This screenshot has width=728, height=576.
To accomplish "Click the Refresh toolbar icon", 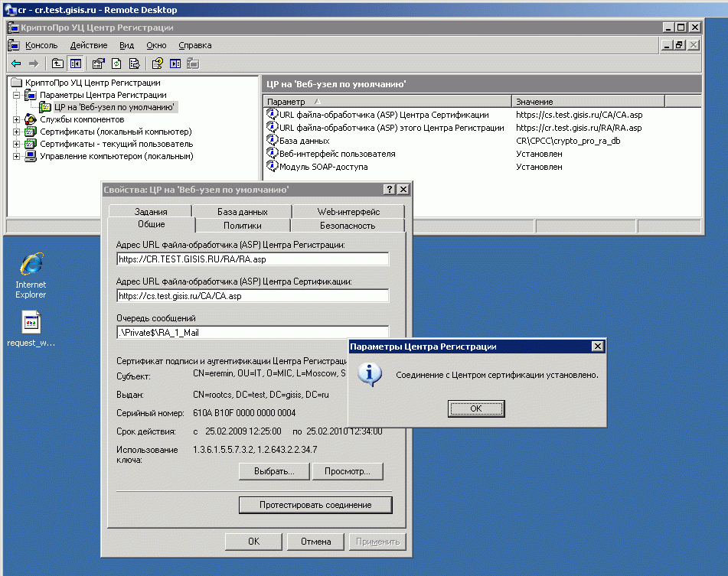I will (x=116, y=63).
